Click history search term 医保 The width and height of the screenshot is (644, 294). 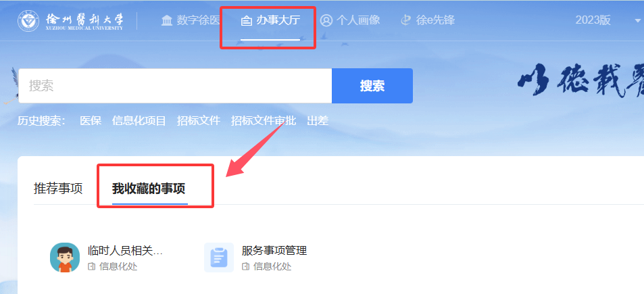coord(91,121)
